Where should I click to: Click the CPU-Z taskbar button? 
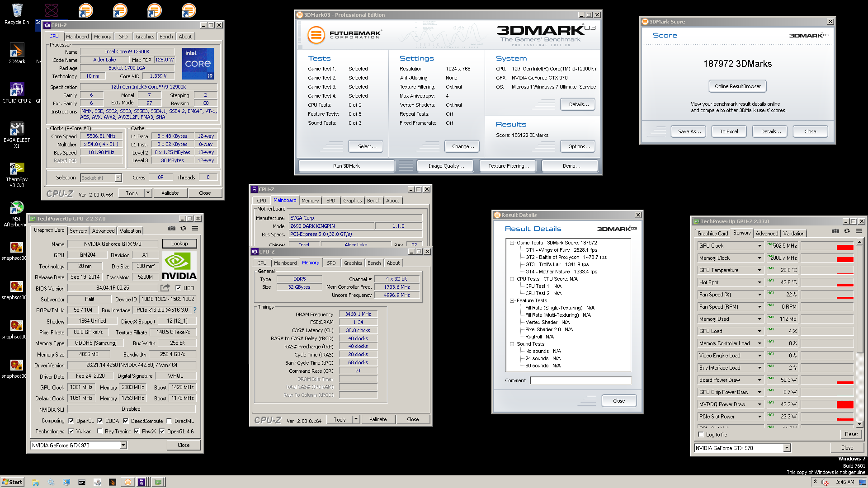(142, 482)
